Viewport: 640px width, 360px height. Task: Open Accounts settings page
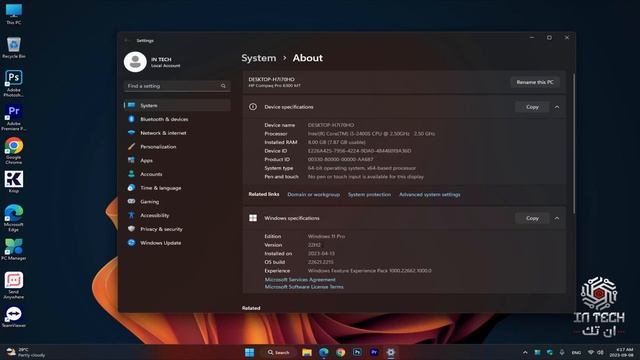[177, 174]
